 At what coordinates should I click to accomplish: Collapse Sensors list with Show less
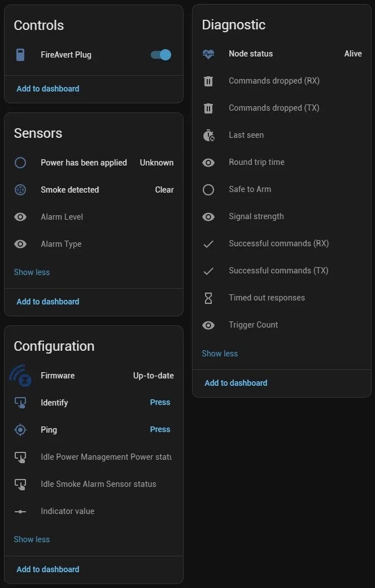point(32,272)
